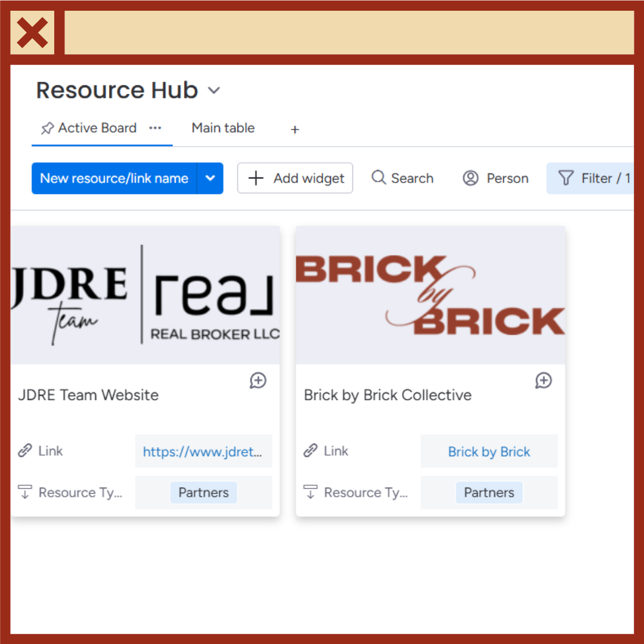Open the Resource Hub board dropdown
644x644 pixels.
coord(214,90)
